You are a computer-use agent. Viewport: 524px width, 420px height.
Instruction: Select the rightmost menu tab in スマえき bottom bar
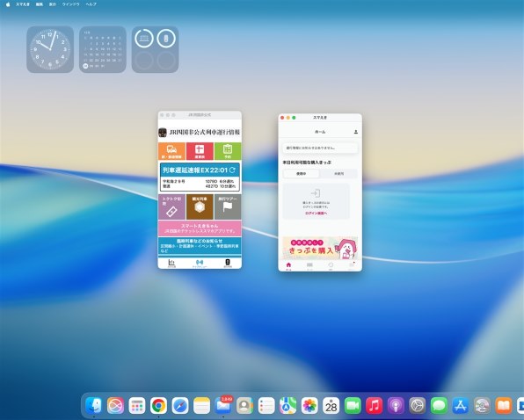[352, 265]
